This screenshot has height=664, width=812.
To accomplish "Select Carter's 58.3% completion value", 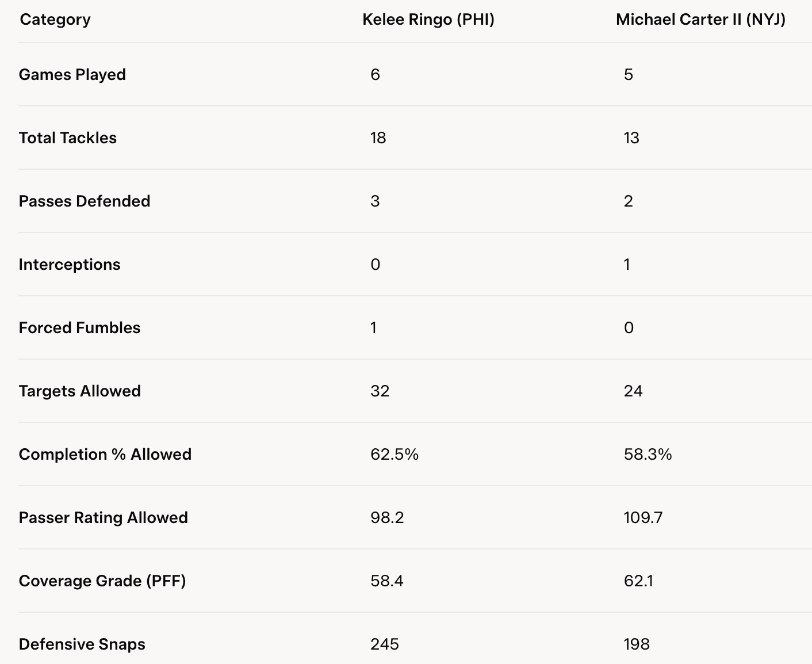I will [648, 455].
